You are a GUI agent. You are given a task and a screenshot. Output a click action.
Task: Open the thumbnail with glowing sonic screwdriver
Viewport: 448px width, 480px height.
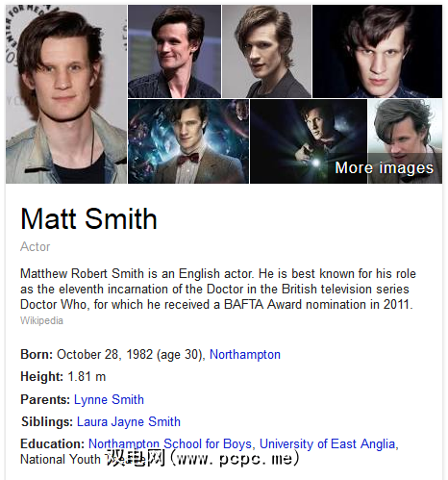click(309, 141)
